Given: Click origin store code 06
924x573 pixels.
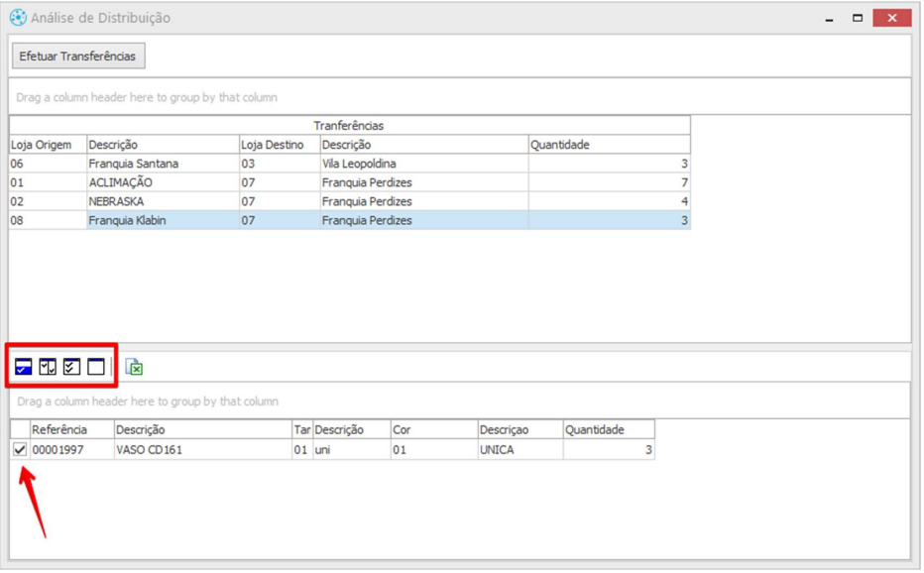Looking at the screenshot, I should pyautogui.click(x=48, y=164).
